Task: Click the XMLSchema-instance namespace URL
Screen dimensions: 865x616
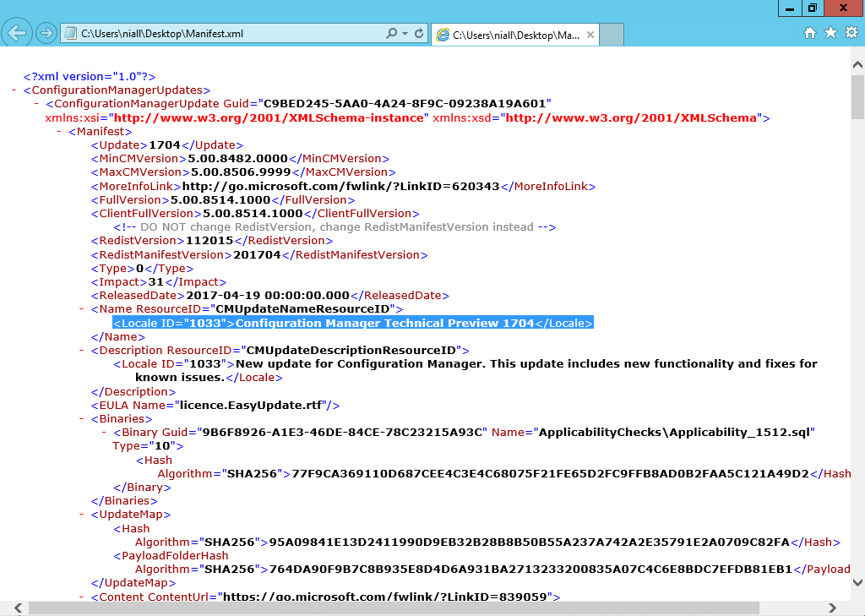Action: pos(269,118)
